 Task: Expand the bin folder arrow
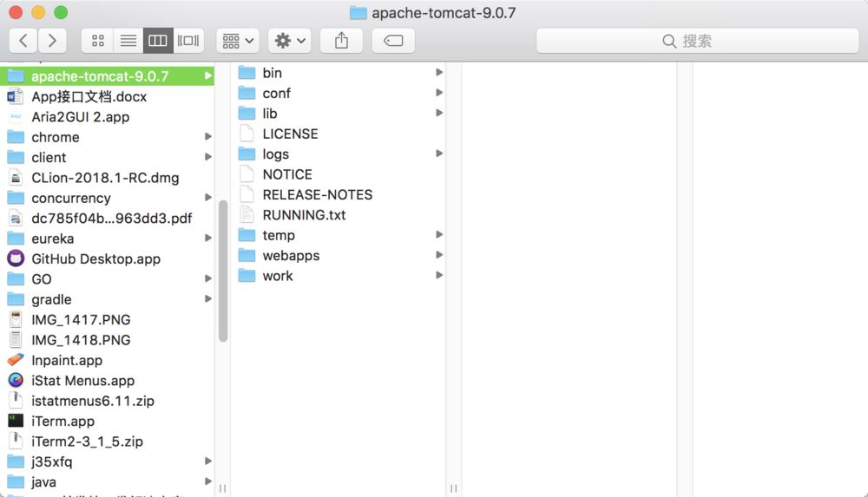pyautogui.click(x=439, y=73)
